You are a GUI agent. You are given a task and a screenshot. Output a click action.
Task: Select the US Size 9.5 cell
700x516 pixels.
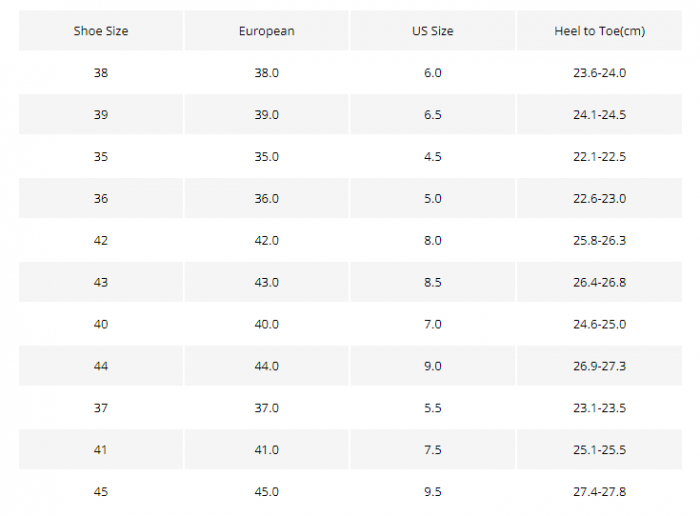pyautogui.click(x=432, y=492)
